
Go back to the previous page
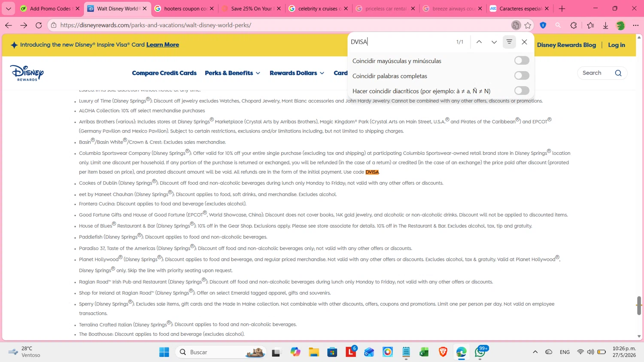(9, 25)
